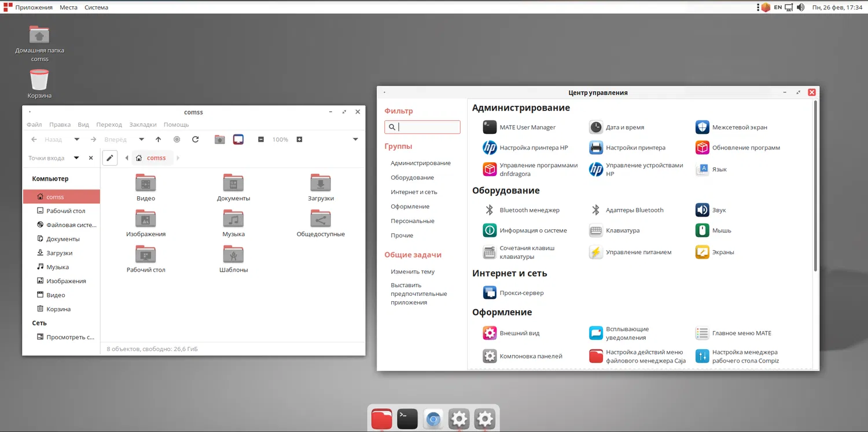This screenshot has height=432, width=868.
Task: Focus the Фильтр search field
Action: [x=422, y=127]
